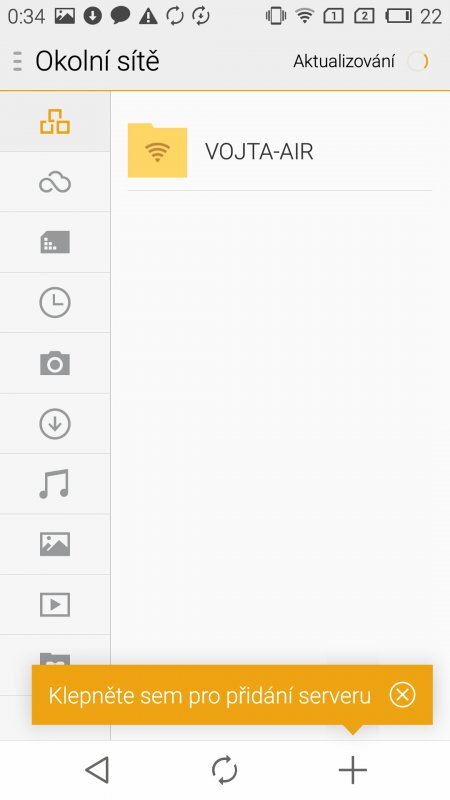This screenshot has height=800, width=450.
Task: Add a new server with plus button
Action: tap(353, 769)
